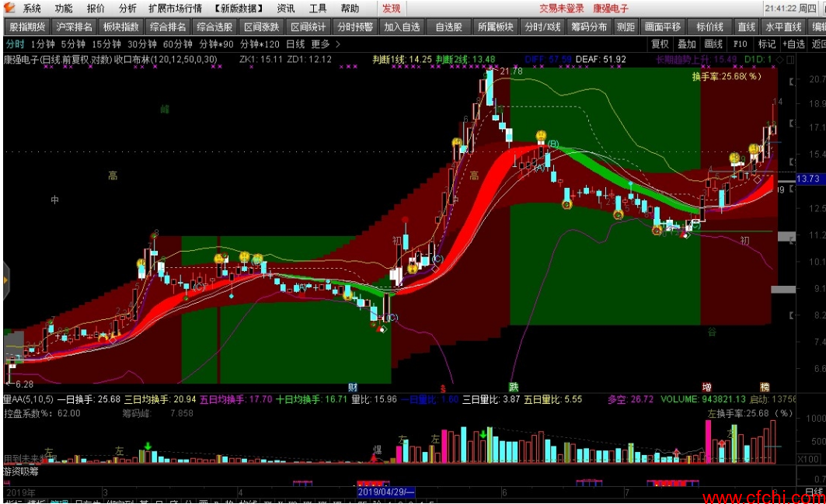Click the 画线 drawing button
This screenshot has height=504, width=826.
click(713, 44)
